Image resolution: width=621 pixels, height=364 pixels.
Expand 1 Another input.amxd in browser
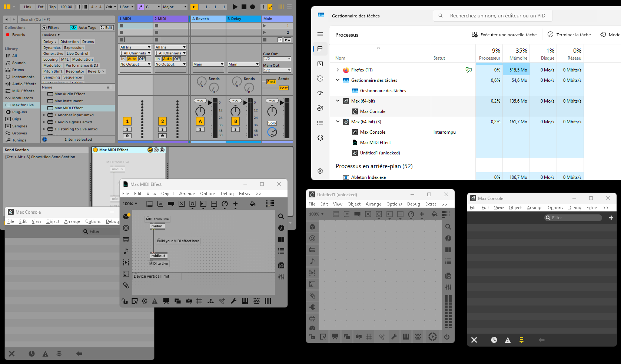click(44, 115)
